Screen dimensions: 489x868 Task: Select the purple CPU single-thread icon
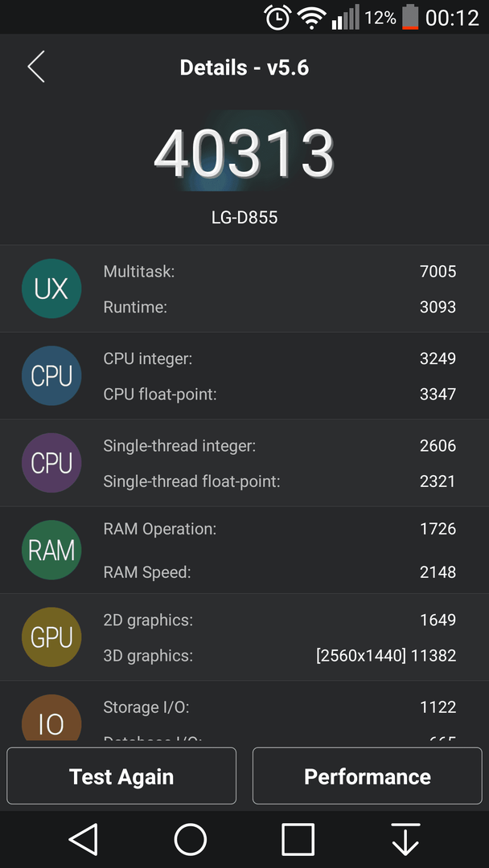coord(51,463)
